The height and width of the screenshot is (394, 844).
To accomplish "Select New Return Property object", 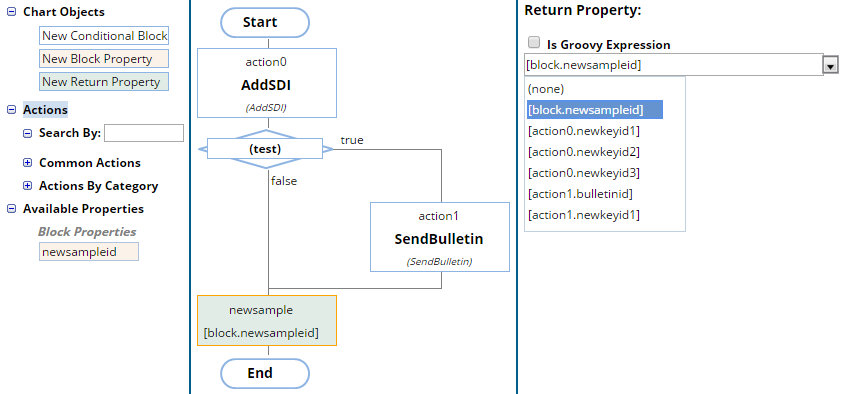I will 104,82.
